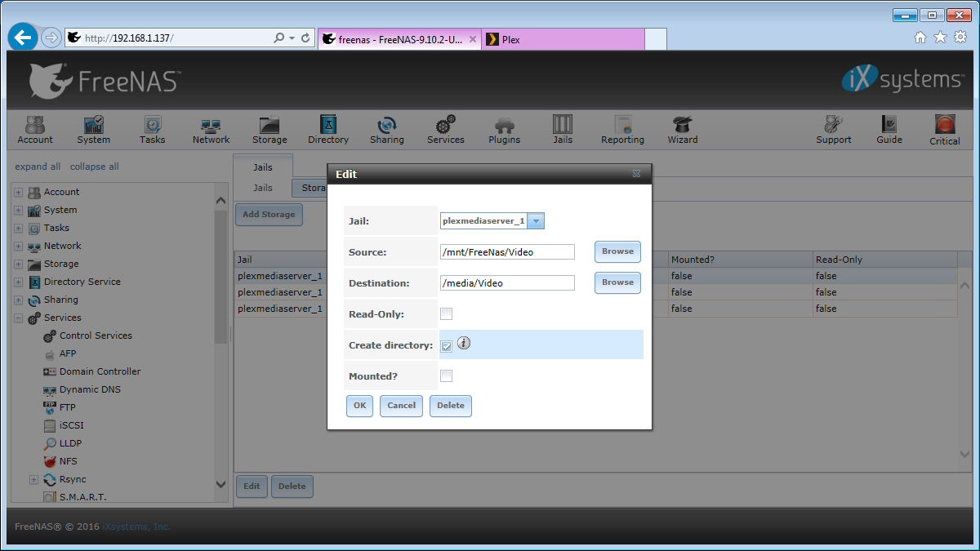The image size is (980, 551).
Task: Open the Directory toolbar icon
Action: pos(328,130)
